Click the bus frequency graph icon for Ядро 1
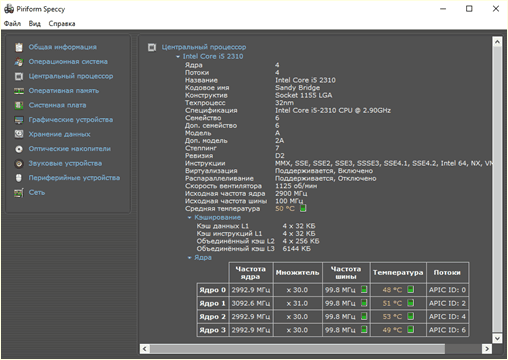508x360 pixels. [x=364, y=303]
